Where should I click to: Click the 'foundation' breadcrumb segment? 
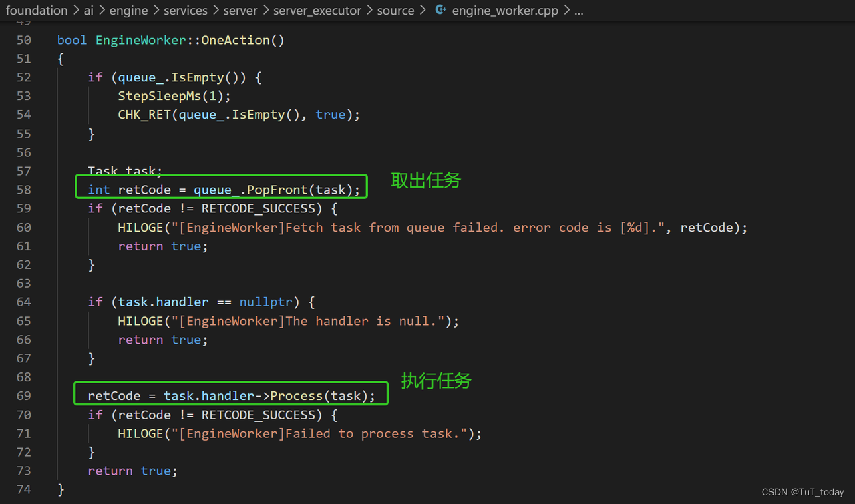[x=37, y=11]
